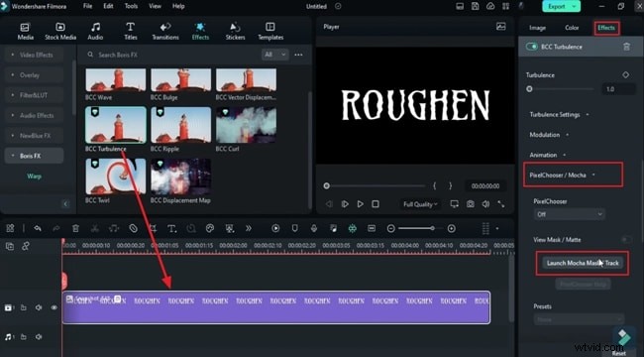This screenshot has height=357, width=644.
Task: Open the PixelChooser dropdown
Action: pos(570,214)
